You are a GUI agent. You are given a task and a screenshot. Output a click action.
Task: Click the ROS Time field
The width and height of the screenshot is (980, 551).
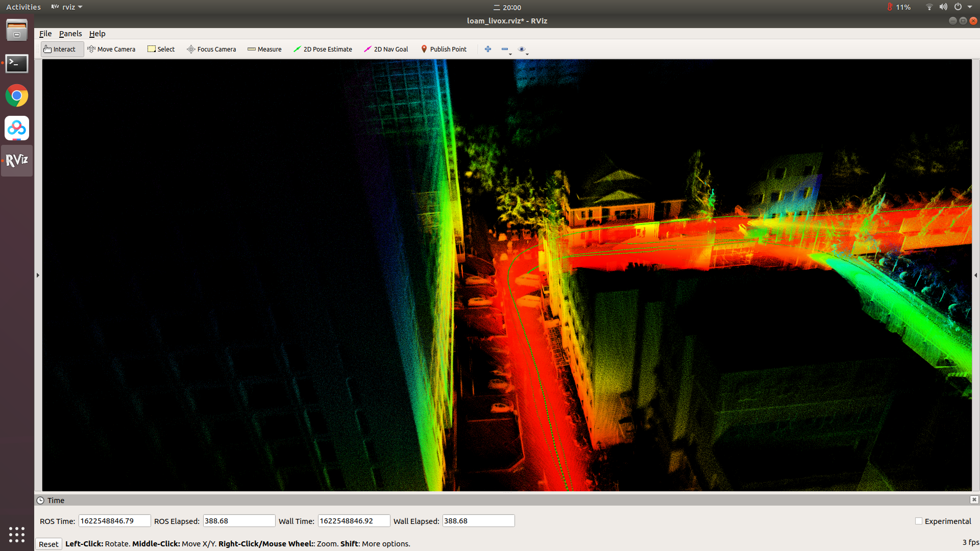point(114,521)
